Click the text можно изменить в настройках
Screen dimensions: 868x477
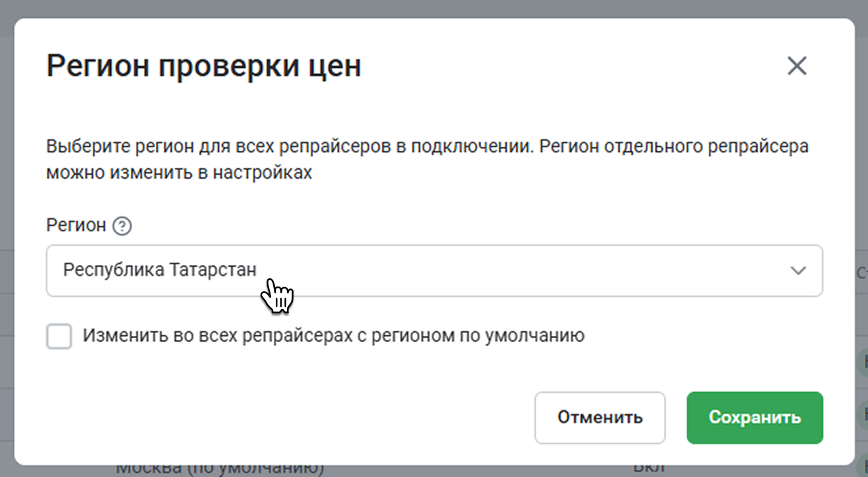(179, 173)
